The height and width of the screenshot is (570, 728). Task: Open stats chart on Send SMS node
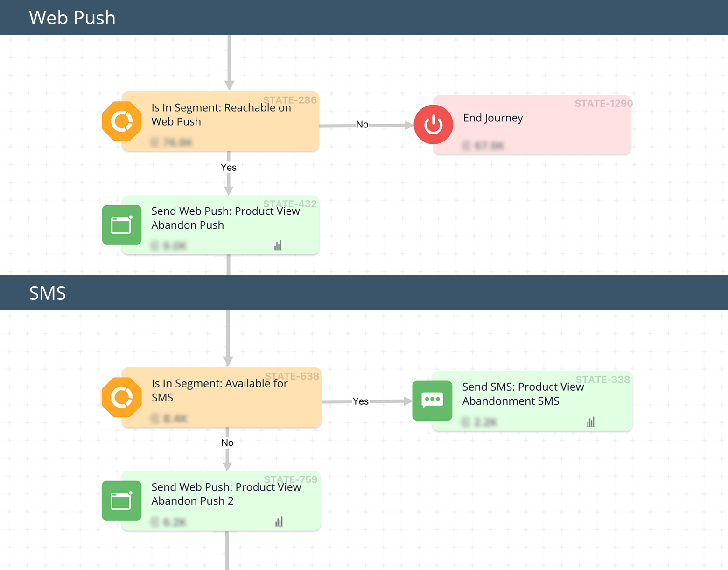[x=591, y=422]
